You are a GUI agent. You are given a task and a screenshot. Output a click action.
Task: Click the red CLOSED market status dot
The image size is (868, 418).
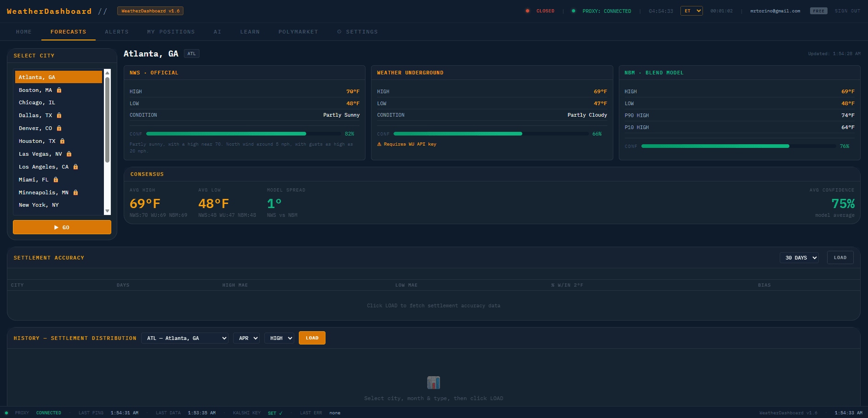pos(527,10)
